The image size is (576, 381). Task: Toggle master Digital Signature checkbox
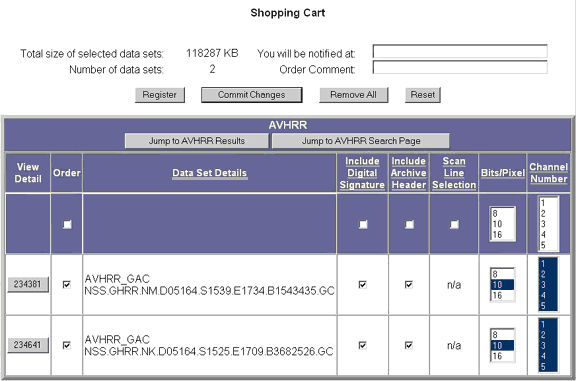tap(363, 224)
